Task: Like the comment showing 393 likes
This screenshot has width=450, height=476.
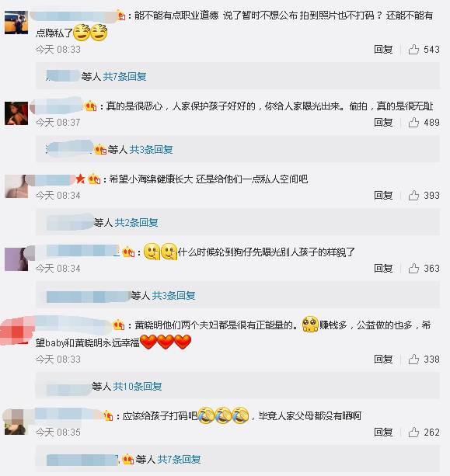Action: point(413,195)
